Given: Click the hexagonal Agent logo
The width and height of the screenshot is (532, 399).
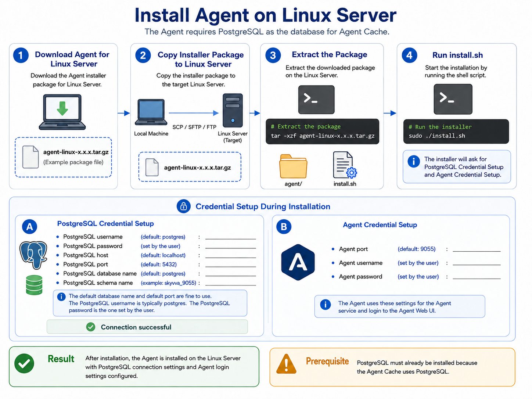Looking at the screenshot, I should click(298, 262).
